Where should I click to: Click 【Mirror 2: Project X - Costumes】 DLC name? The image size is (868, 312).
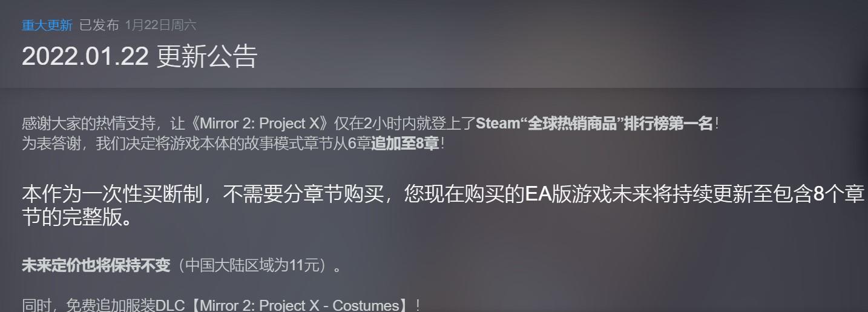[292, 305]
